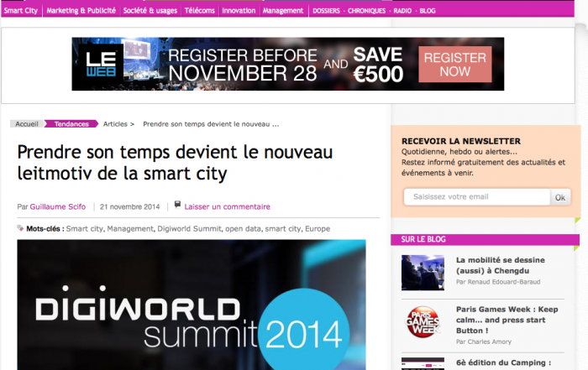Click the newsletter Ok button
The height and width of the screenshot is (370, 588).
click(560, 197)
